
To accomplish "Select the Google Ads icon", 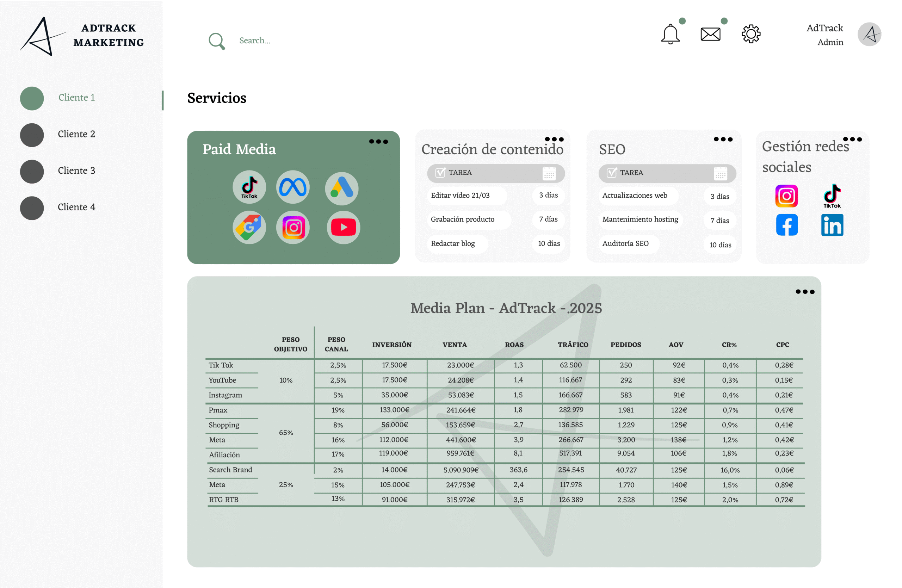I will 341,188.
